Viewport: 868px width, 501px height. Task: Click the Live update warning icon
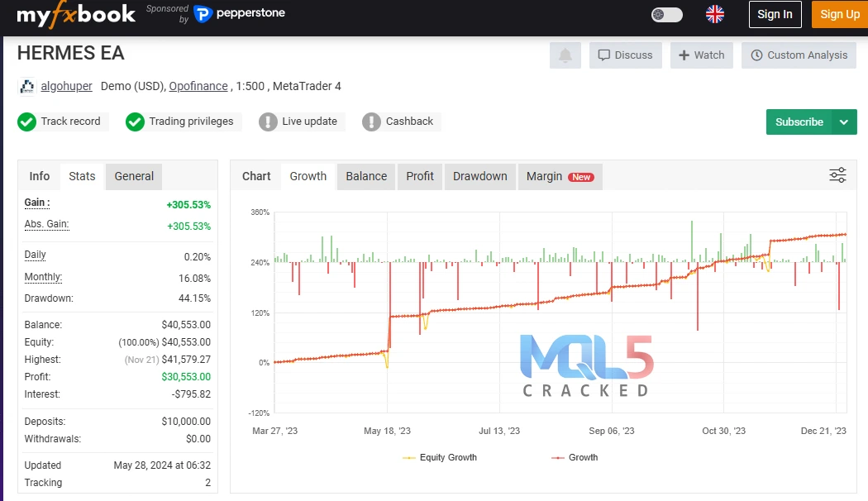pos(268,122)
